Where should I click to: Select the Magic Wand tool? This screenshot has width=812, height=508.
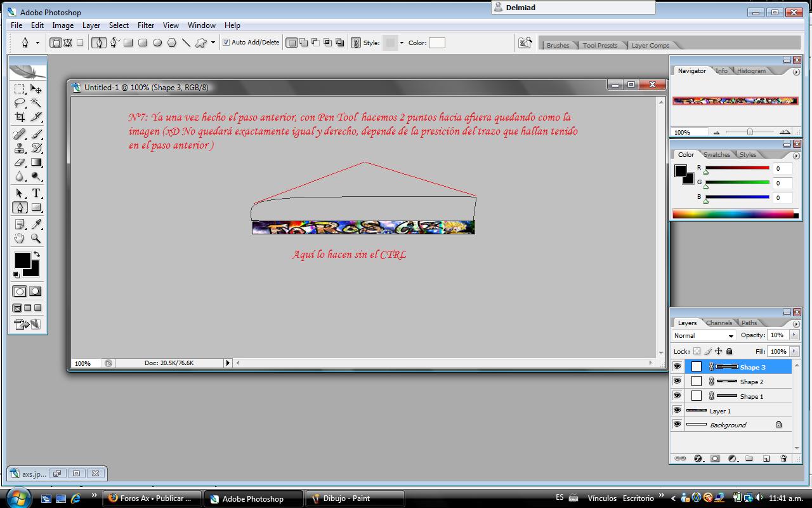pyautogui.click(x=36, y=103)
